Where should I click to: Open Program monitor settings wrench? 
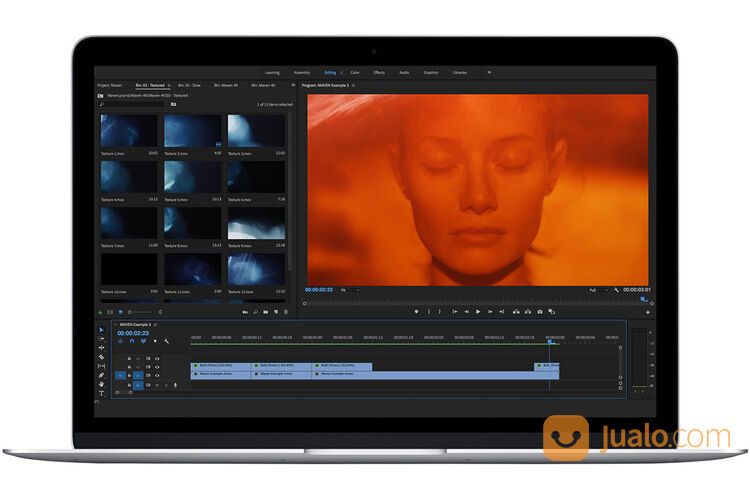click(x=618, y=290)
